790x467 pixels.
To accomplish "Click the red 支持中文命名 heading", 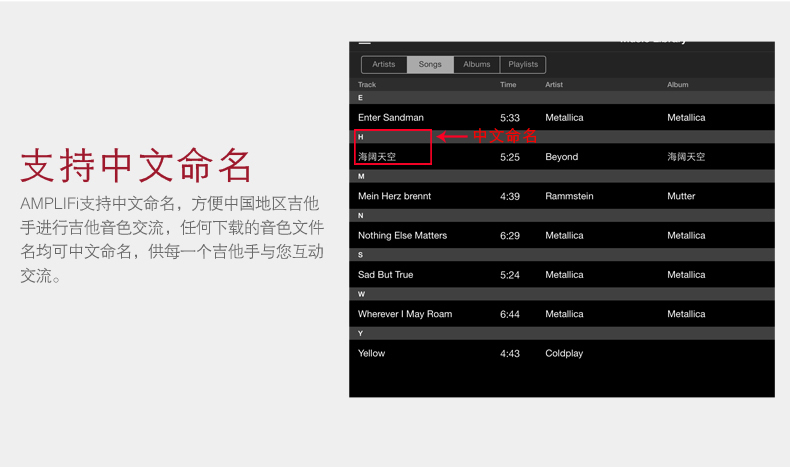I will pos(136,165).
